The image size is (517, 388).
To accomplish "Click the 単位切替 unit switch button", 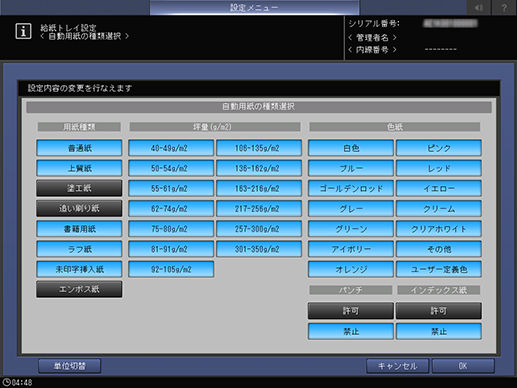I will click(x=70, y=366).
